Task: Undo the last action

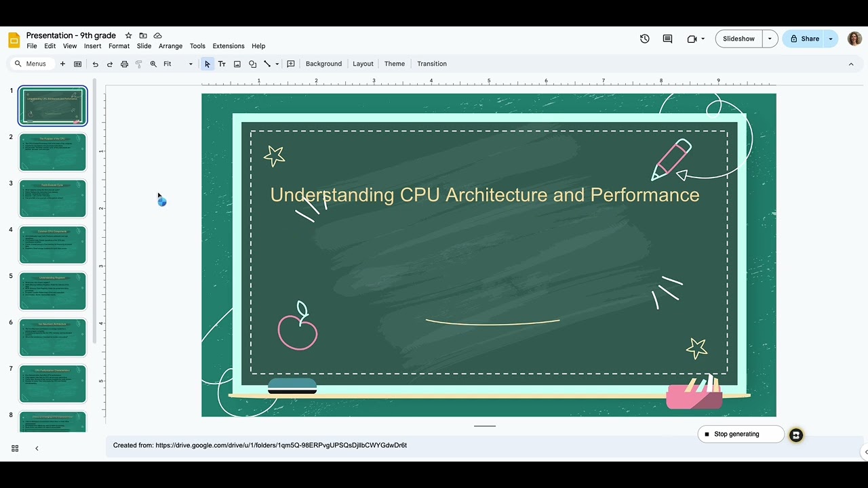Action: click(95, 64)
